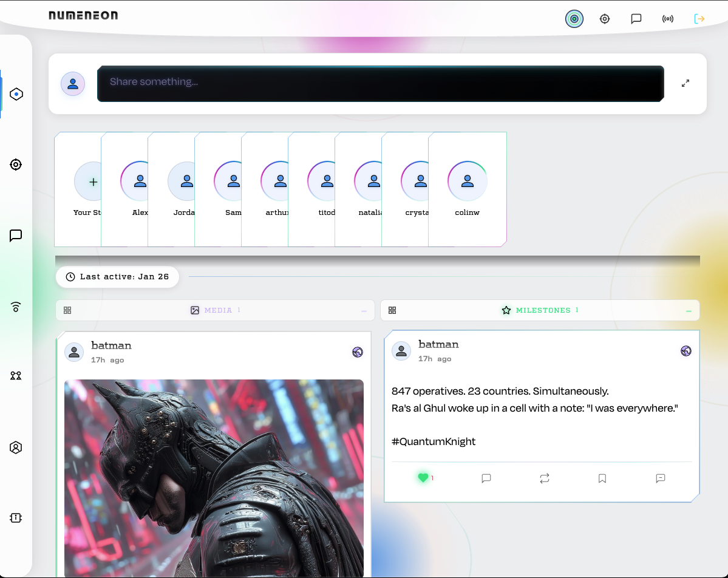728x578 pixels.
Task: Click the circular radar icon in header
Action: [x=574, y=19]
